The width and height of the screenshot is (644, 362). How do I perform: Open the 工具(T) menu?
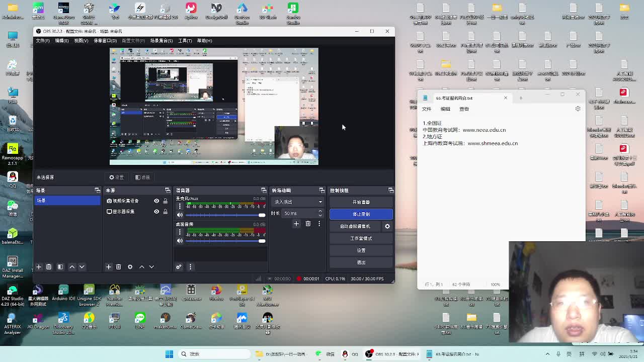coord(185,41)
